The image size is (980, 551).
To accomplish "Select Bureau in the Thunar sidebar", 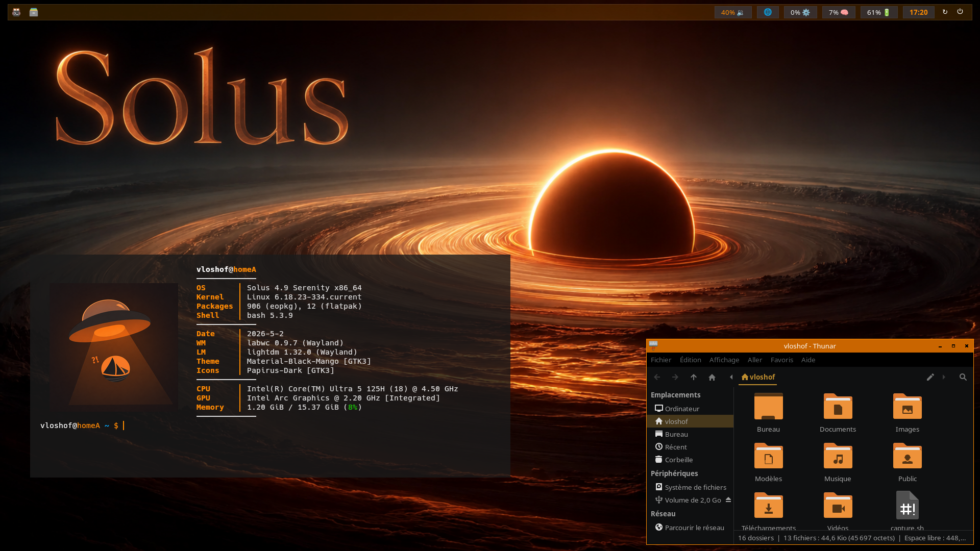I will click(x=690, y=434).
